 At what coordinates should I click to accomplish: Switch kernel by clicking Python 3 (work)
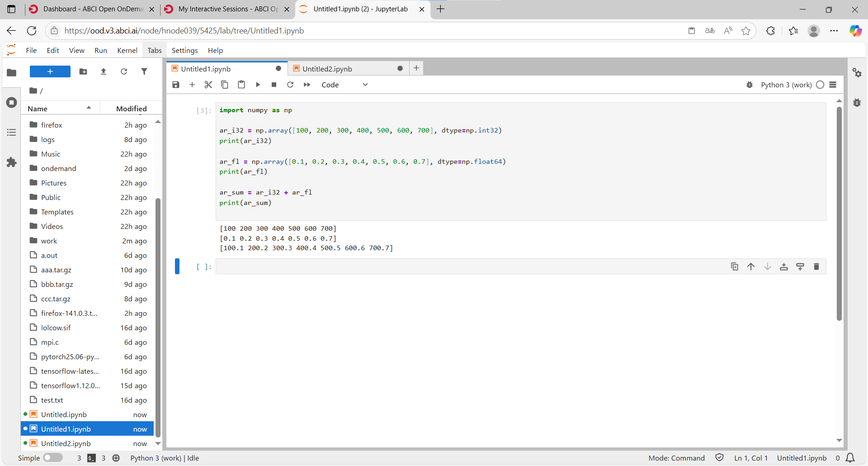click(x=786, y=85)
